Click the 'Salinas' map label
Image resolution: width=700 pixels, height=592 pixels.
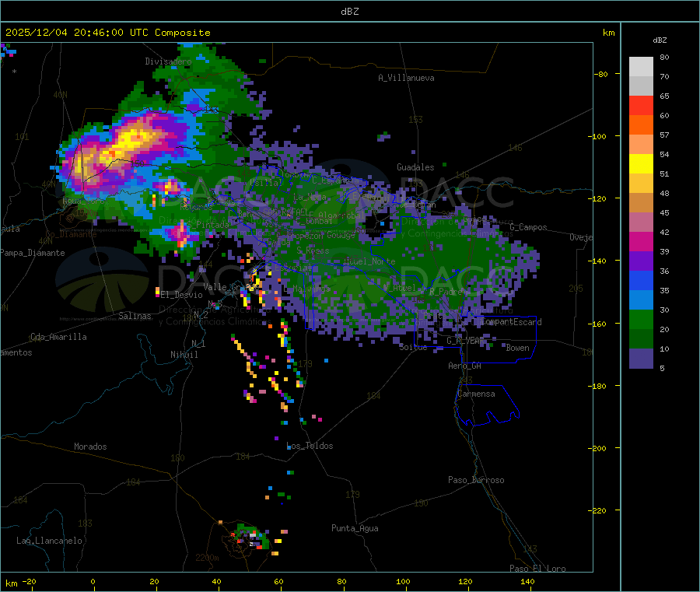135,316
